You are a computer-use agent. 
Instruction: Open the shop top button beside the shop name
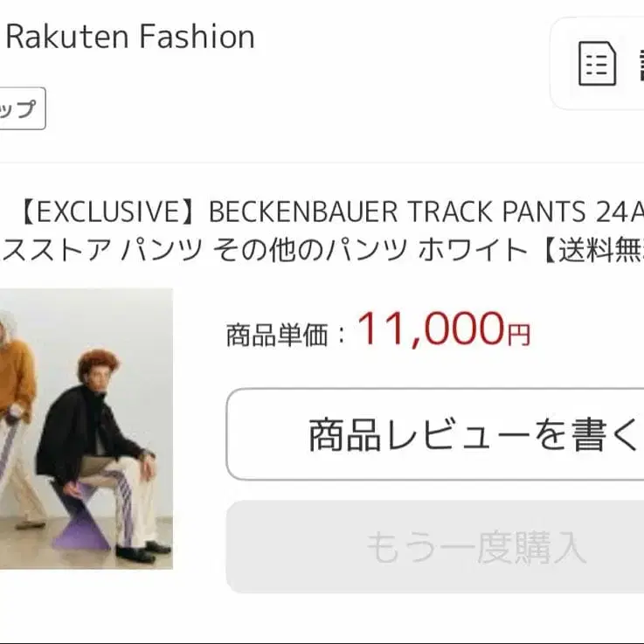pos(21,108)
